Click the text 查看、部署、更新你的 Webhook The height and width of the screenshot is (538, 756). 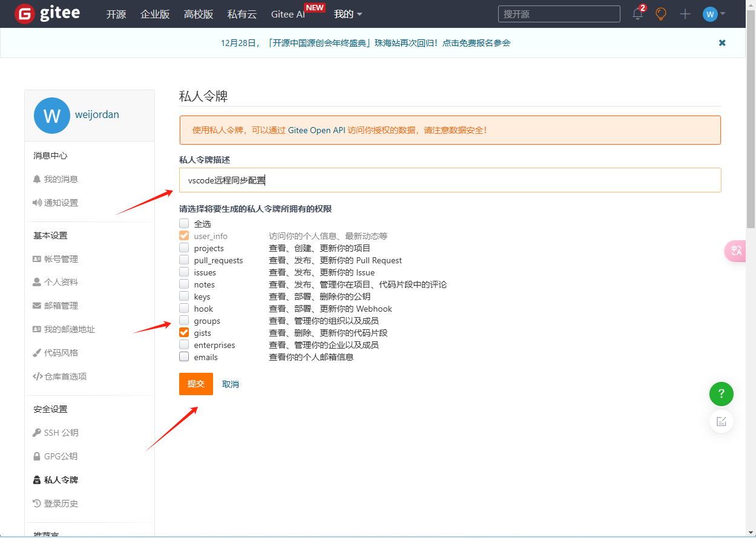click(330, 309)
